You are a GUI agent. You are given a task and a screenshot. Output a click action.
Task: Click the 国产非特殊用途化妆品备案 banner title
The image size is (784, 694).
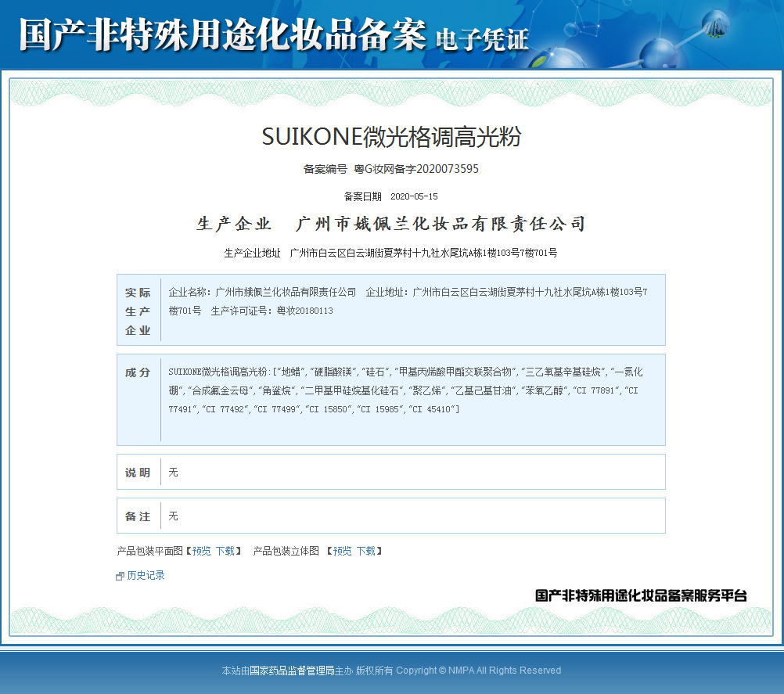tap(222, 35)
